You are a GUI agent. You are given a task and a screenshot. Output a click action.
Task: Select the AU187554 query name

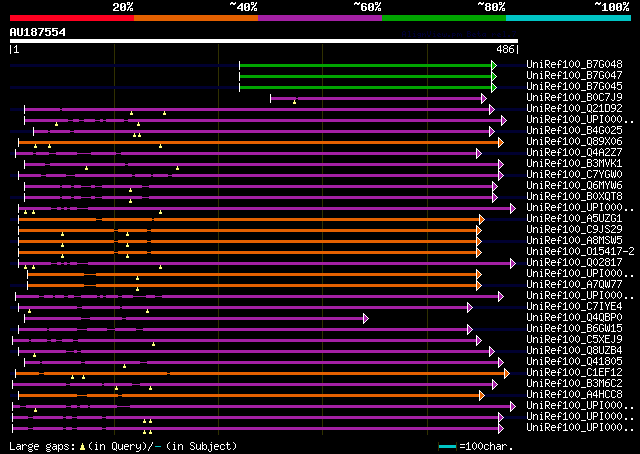pos(38,32)
